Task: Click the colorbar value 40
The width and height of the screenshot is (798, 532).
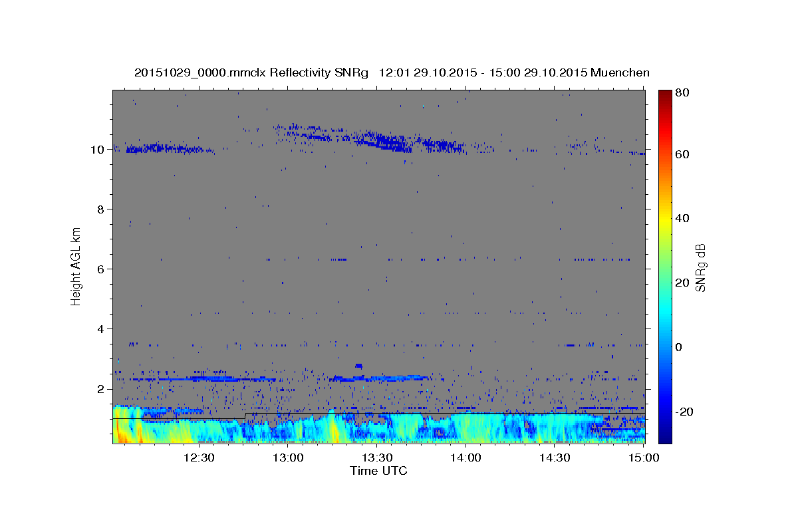Action: click(682, 218)
